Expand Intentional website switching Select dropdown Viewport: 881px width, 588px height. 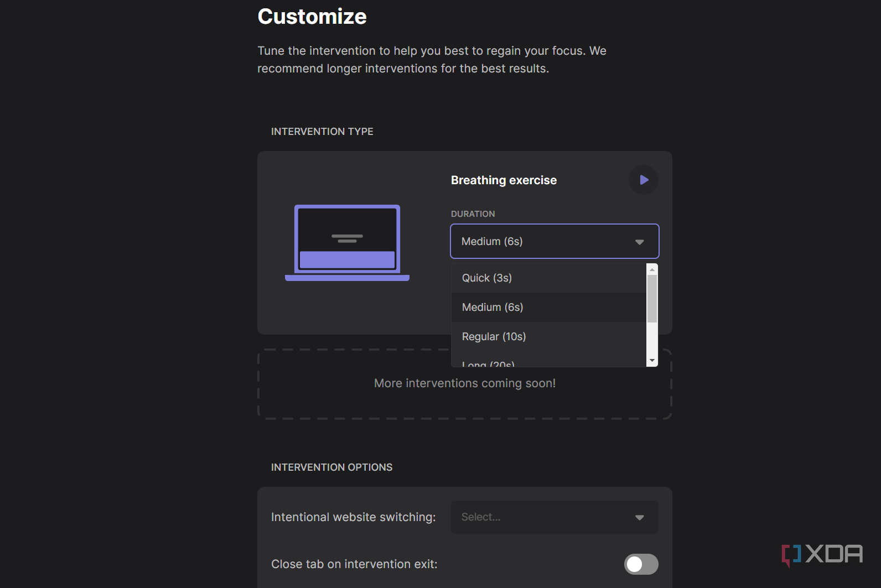(554, 517)
